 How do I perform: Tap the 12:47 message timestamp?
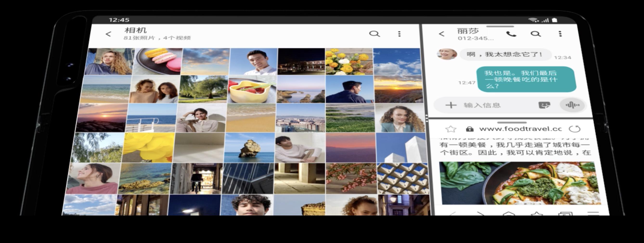(466, 83)
